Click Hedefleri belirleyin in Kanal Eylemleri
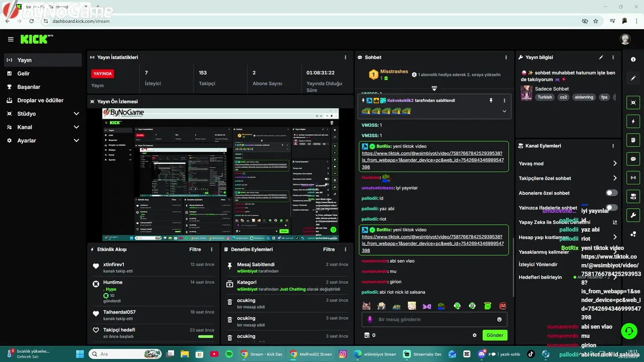This screenshot has width=644, height=362. point(540,277)
